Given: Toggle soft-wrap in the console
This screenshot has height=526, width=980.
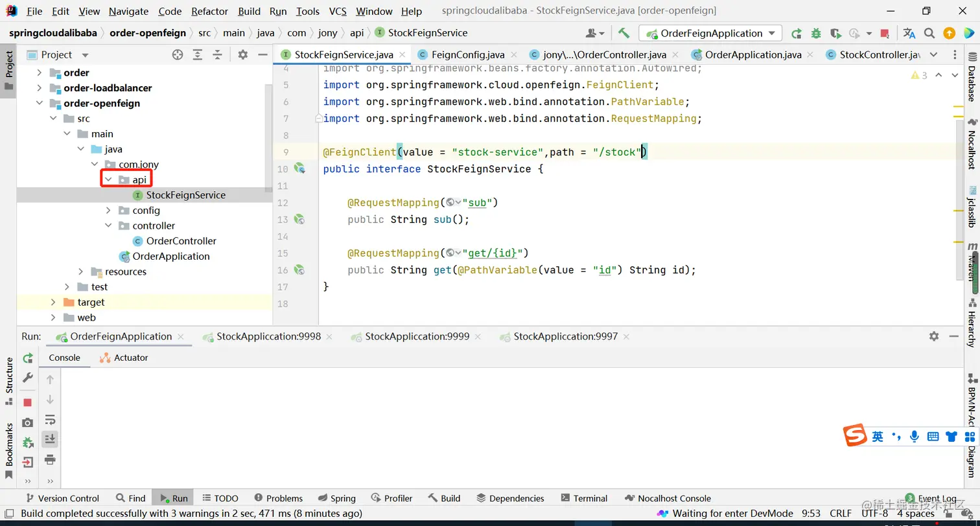Looking at the screenshot, I should click(x=50, y=420).
